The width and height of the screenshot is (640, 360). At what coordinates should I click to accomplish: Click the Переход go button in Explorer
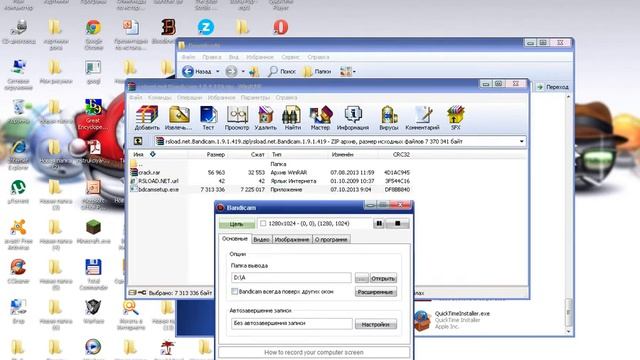pyautogui.click(x=553, y=87)
